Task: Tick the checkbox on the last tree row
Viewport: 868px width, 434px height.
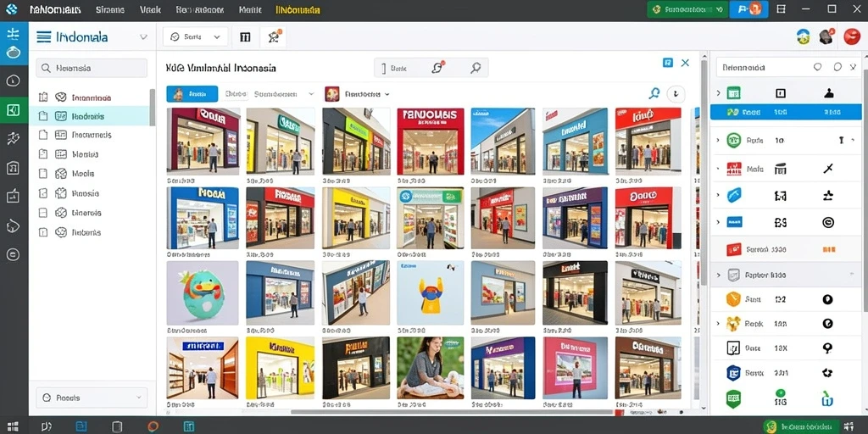Action: click(x=43, y=232)
